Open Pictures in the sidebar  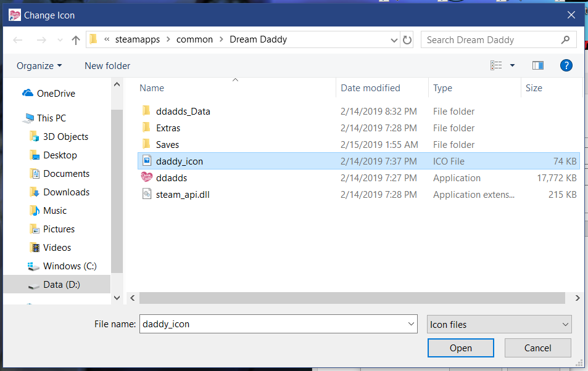59,229
